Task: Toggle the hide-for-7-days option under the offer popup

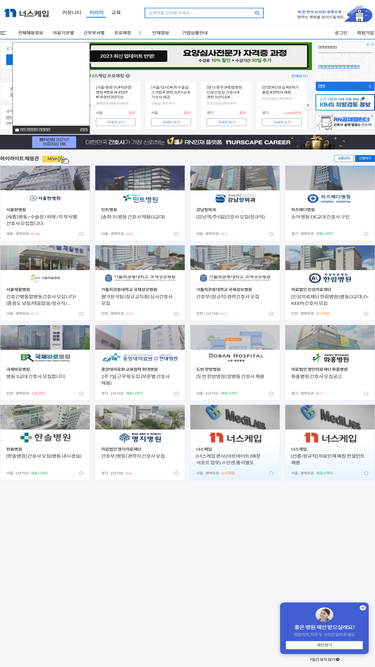Action: [x=324, y=659]
